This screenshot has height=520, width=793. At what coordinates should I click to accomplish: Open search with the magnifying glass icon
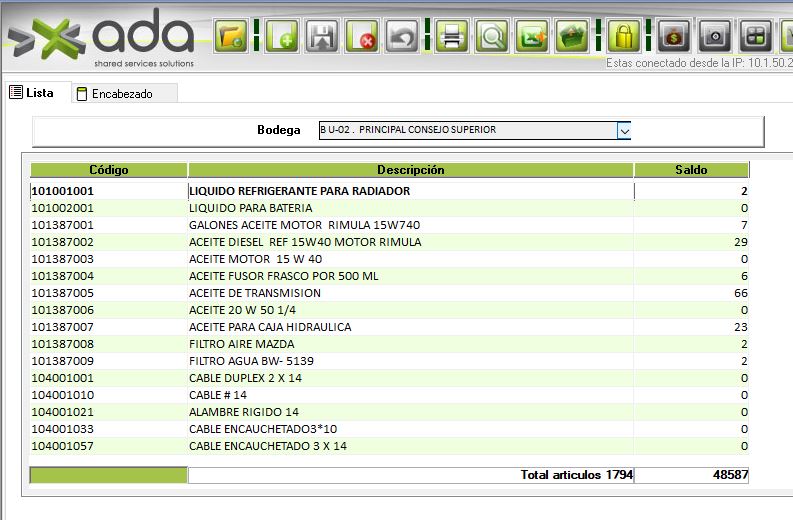pyautogui.click(x=491, y=37)
